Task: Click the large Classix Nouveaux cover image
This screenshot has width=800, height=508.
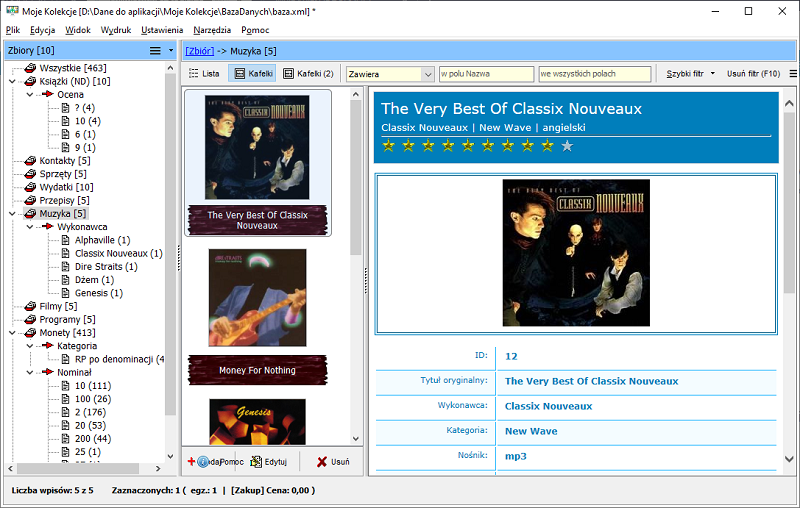Action: point(576,253)
